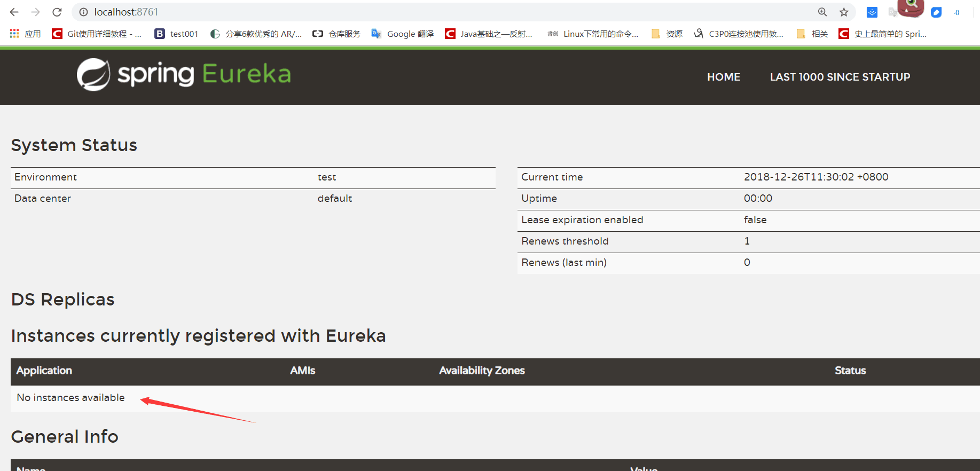Image resolution: width=980 pixels, height=471 pixels.
Task: Bookmark this page with the star icon
Action: coord(844,12)
